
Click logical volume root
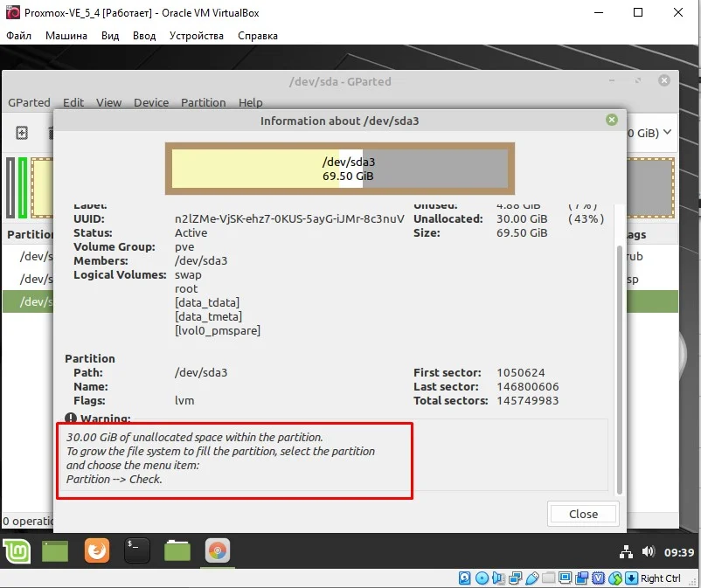pyautogui.click(x=186, y=288)
